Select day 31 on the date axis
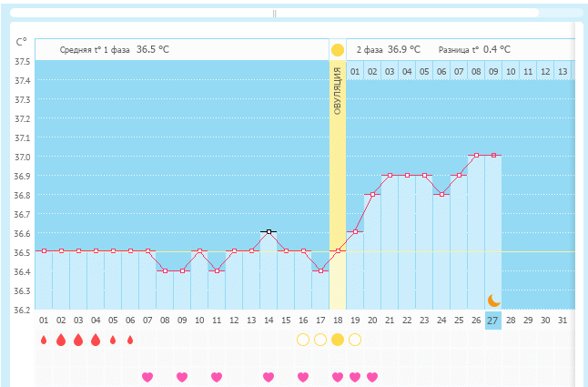This screenshot has height=387, width=588. click(562, 321)
